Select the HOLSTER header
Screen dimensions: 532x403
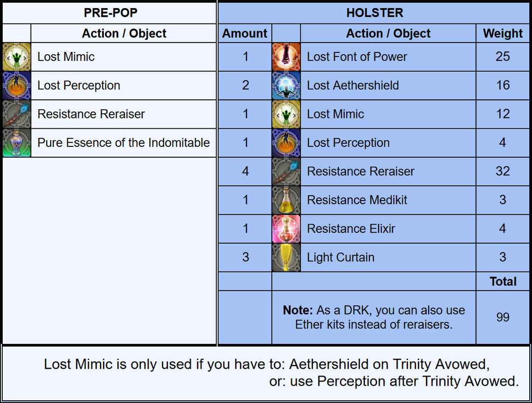click(x=374, y=13)
